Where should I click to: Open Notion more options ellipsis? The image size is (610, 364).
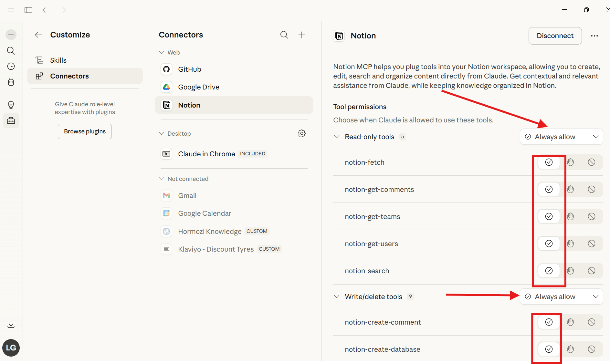pyautogui.click(x=594, y=36)
